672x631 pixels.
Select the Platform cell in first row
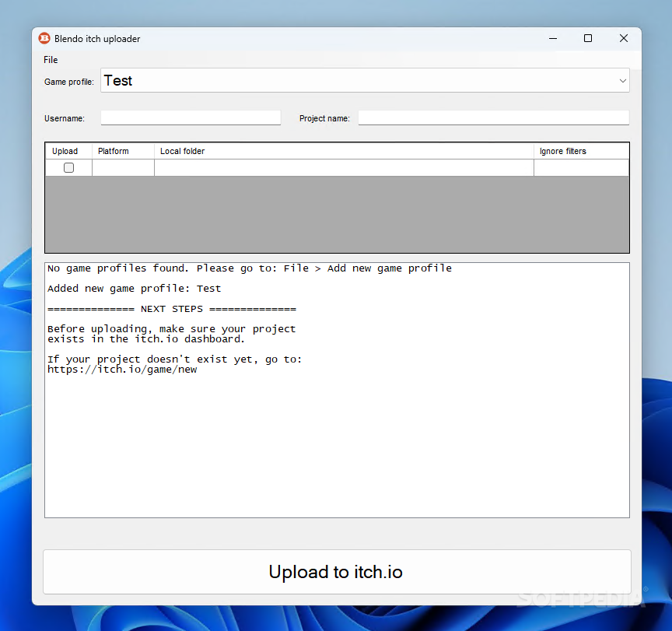[x=123, y=167]
